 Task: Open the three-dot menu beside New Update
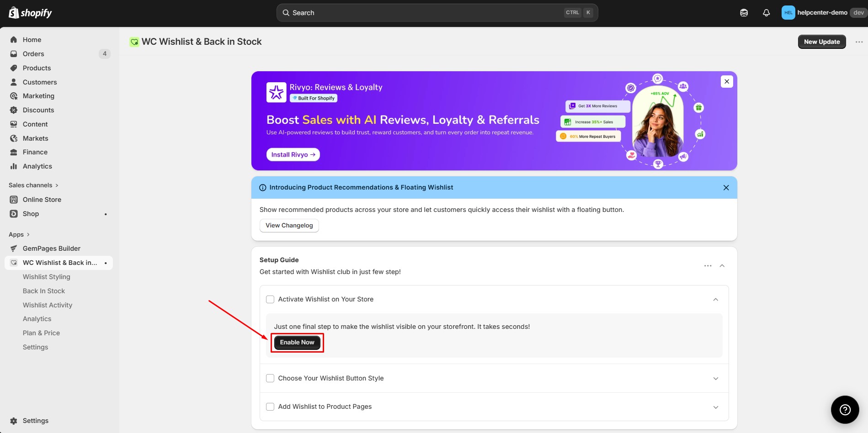point(859,42)
